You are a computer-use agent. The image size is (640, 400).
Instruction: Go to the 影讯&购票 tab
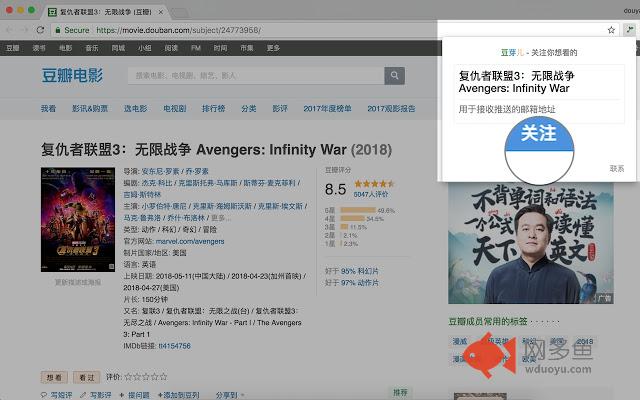(90, 109)
